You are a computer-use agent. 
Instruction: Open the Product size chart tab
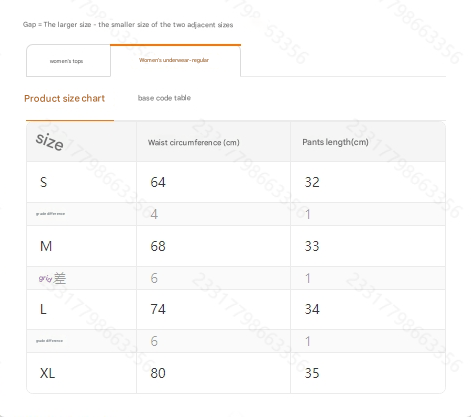click(65, 98)
